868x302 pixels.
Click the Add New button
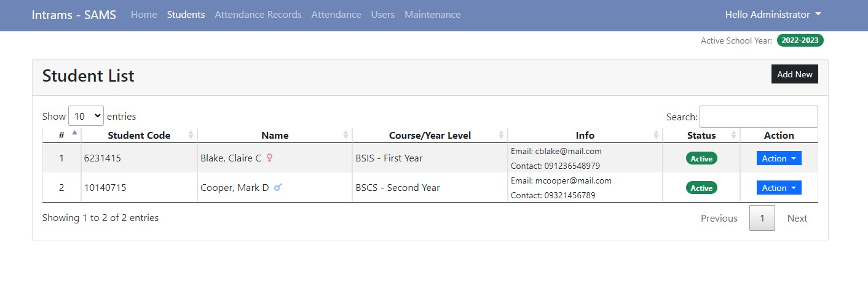tap(795, 74)
